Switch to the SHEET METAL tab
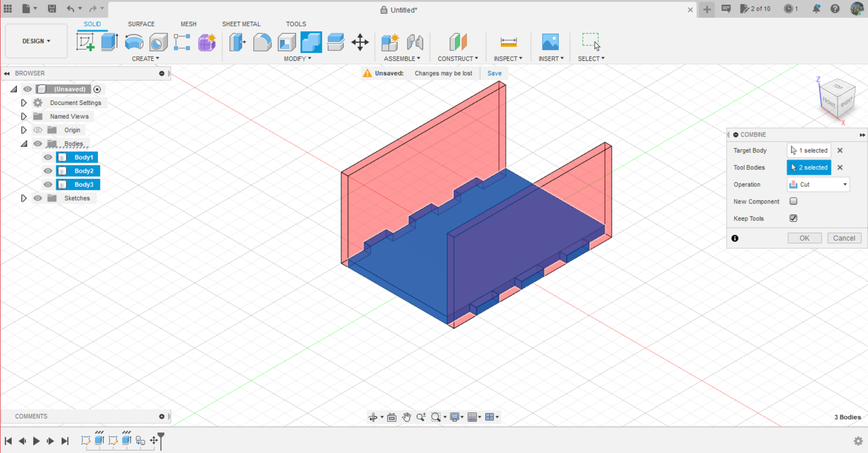Viewport: 868px width, 453px height. coord(241,24)
